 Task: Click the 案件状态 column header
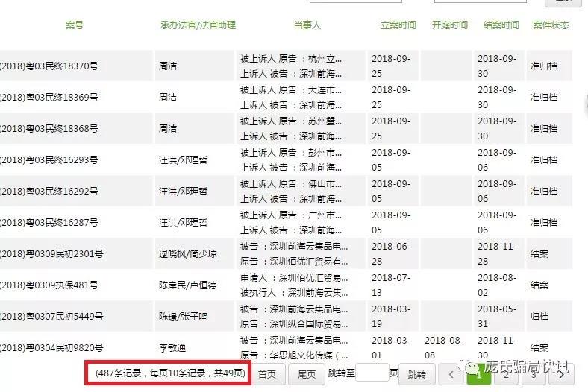551,25
